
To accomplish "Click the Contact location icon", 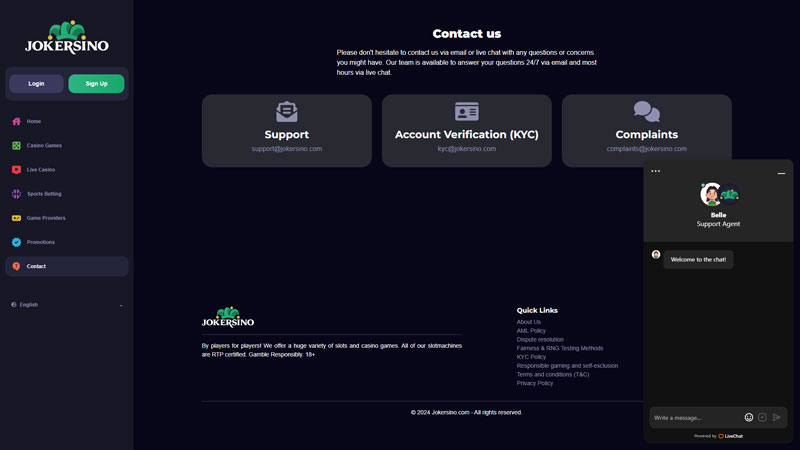I will (x=16, y=266).
